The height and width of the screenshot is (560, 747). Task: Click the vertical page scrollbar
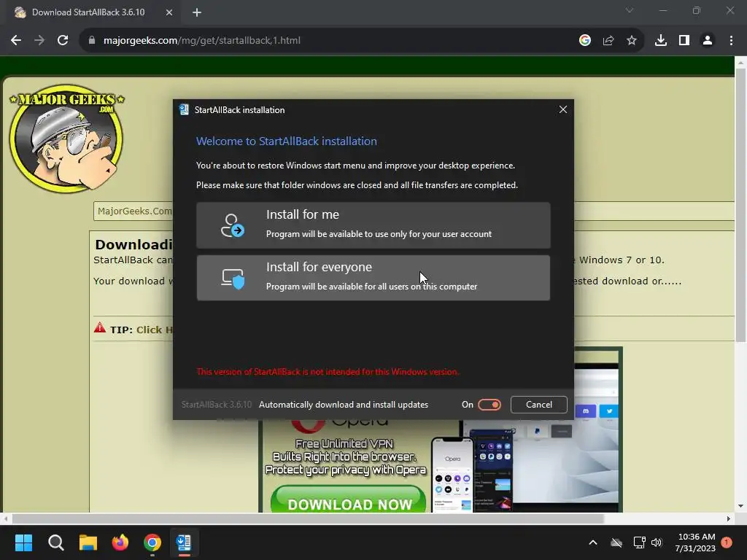(x=740, y=205)
